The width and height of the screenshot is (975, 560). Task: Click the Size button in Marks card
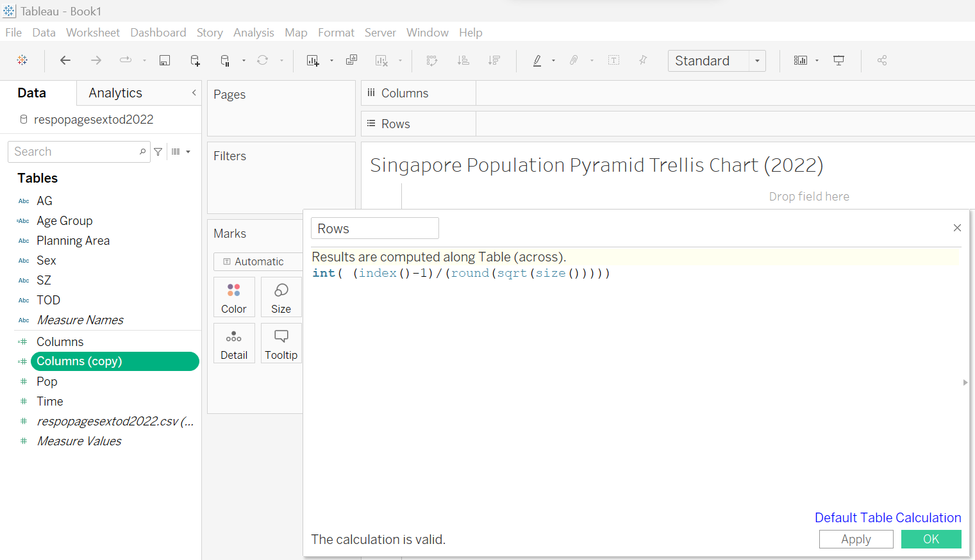pyautogui.click(x=281, y=297)
